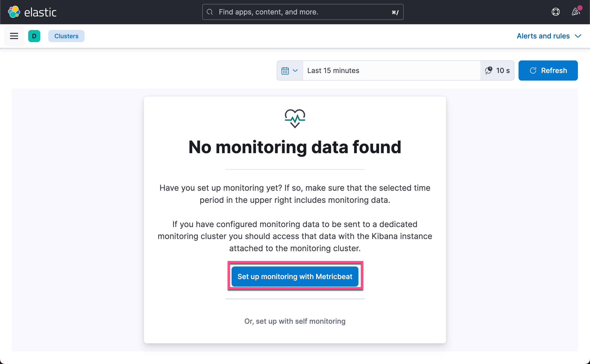Click the heartbeat monitoring icon
590x364 pixels.
295,119
